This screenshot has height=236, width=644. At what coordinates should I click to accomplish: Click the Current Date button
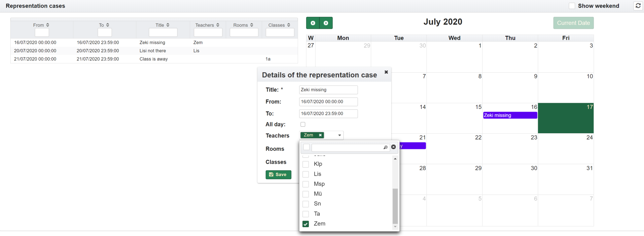click(573, 23)
